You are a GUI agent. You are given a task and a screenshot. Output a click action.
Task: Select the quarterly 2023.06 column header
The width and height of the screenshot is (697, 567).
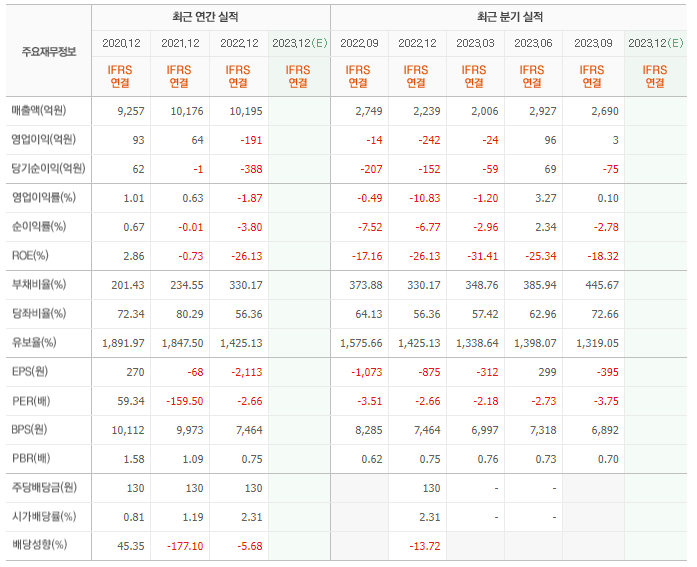point(533,43)
